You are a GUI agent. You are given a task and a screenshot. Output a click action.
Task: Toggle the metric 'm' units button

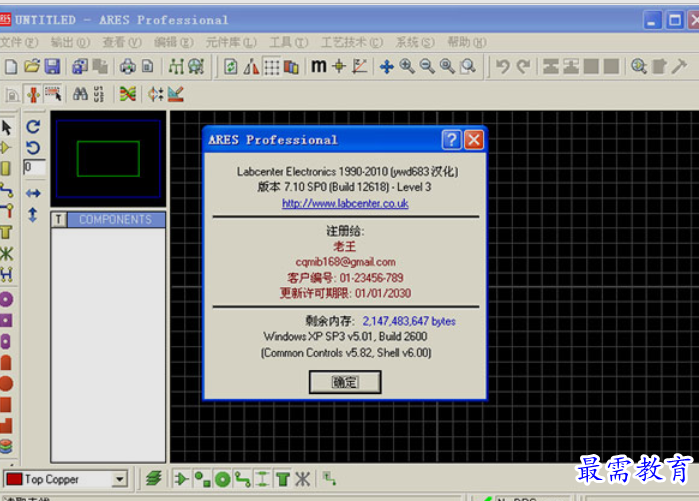click(x=318, y=67)
